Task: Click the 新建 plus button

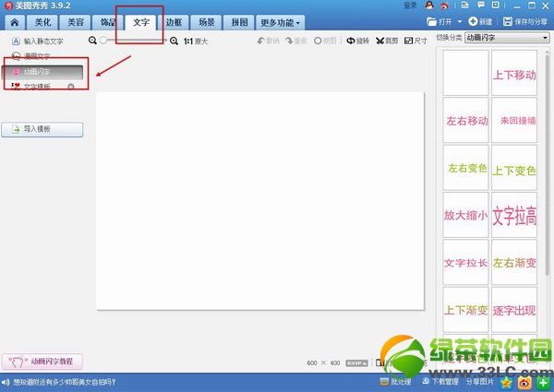Action: pyautogui.click(x=480, y=21)
